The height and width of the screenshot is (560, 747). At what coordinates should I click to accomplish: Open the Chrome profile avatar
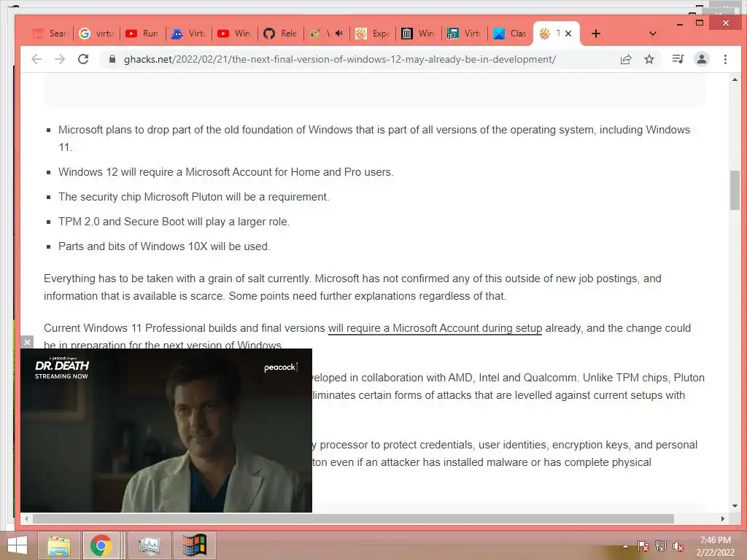(x=702, y=59)
